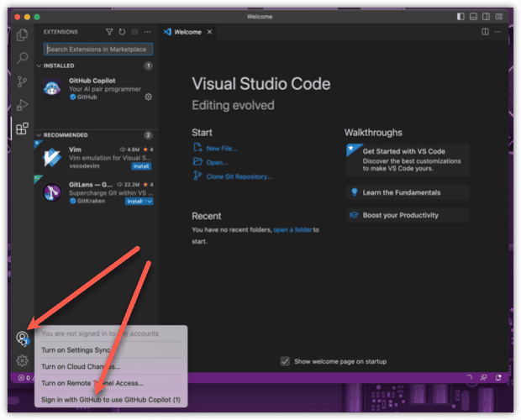Focus the Search Extensions in Marketplace field
The width and height of the screenshot is (521, 420).
tap(98, 49)
